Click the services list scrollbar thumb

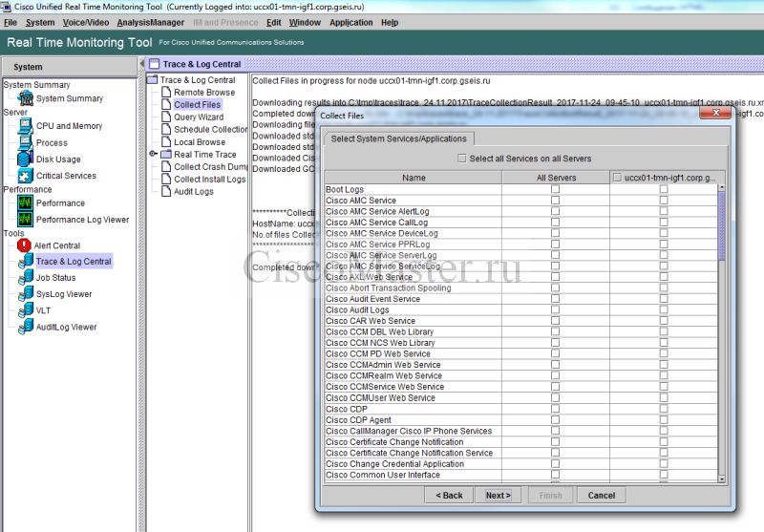[722, 225]
